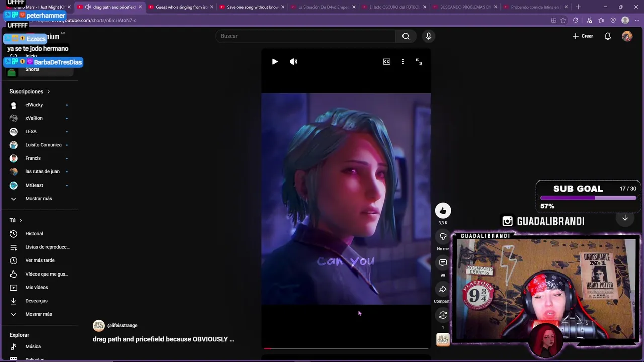Screen dimensions: 644x362
Task: Switch to Probando comida latina tab
Action: [x=536, y=7]
